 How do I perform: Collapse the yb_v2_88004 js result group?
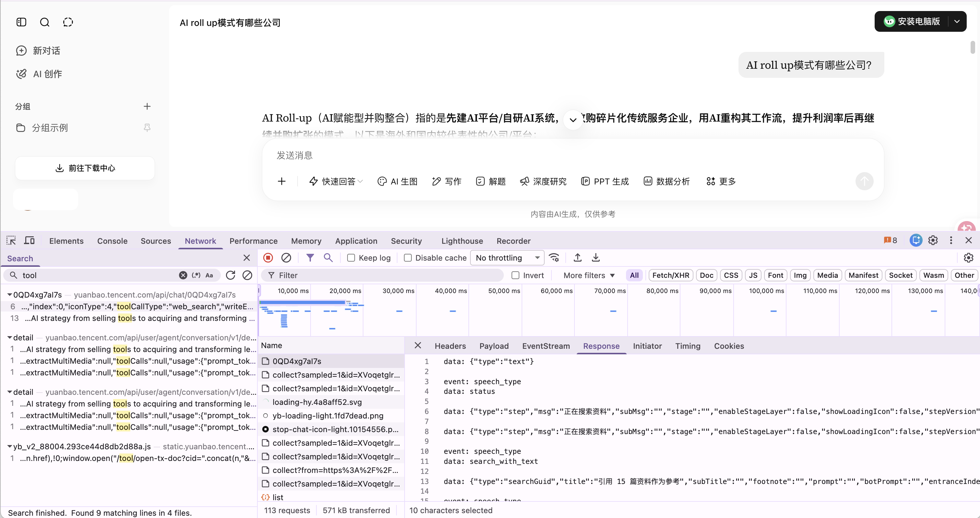coord(9,446)
